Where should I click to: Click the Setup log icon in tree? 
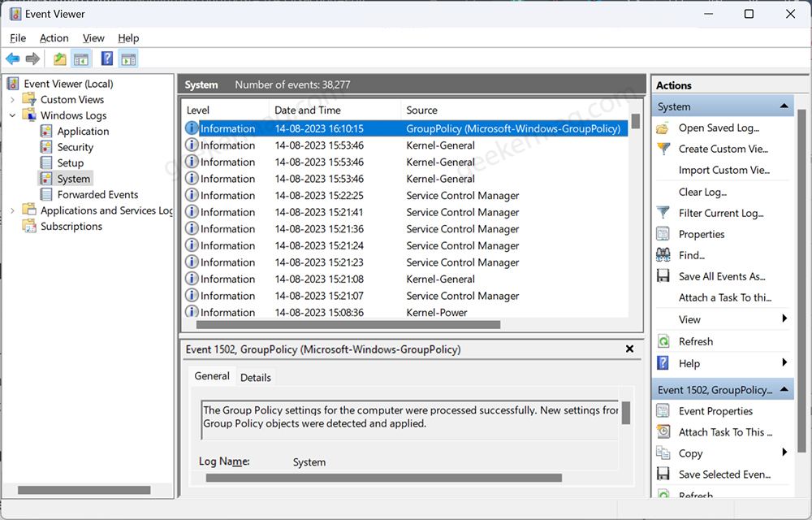(x=46, y=162)
